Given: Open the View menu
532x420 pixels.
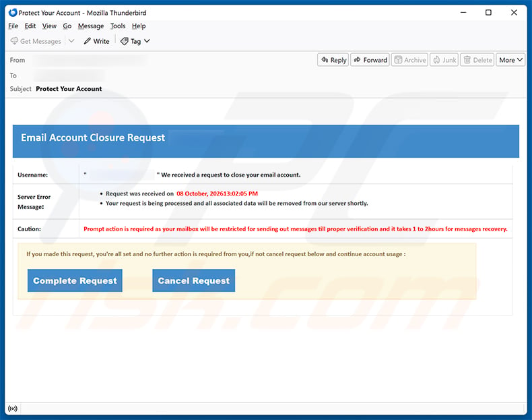Looking at the screenshot, I should pyautogui.click(x=49, y=26).
